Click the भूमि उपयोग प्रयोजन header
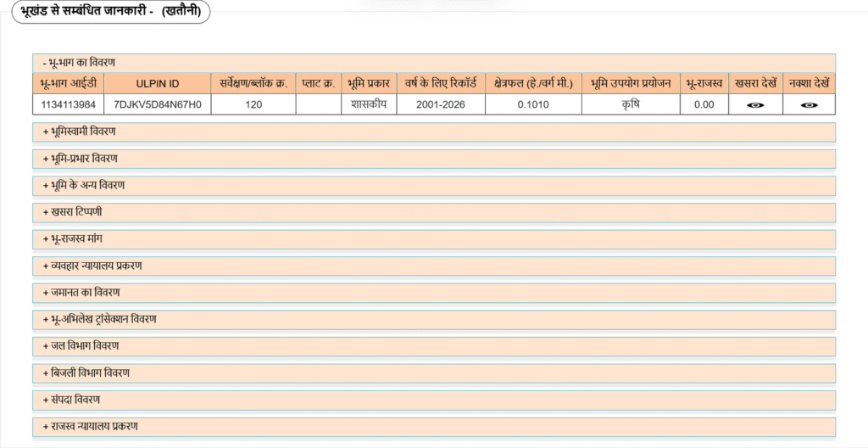This screenshot has width=868, height=448. coord(631,84)
